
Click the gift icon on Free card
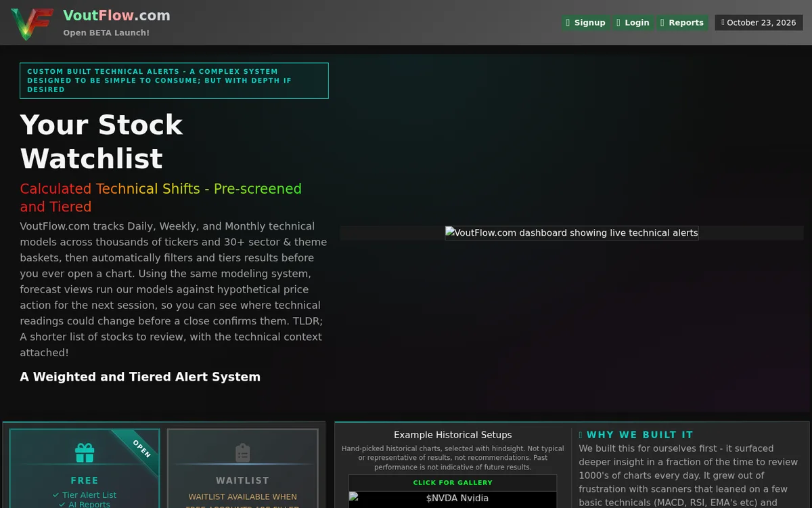(x=85, y=452)
